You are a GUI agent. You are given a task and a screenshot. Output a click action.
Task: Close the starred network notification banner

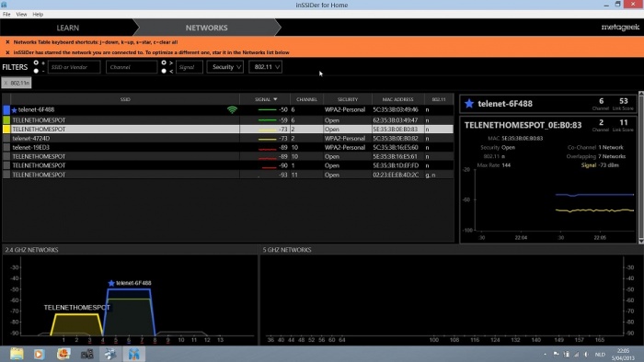7,52
